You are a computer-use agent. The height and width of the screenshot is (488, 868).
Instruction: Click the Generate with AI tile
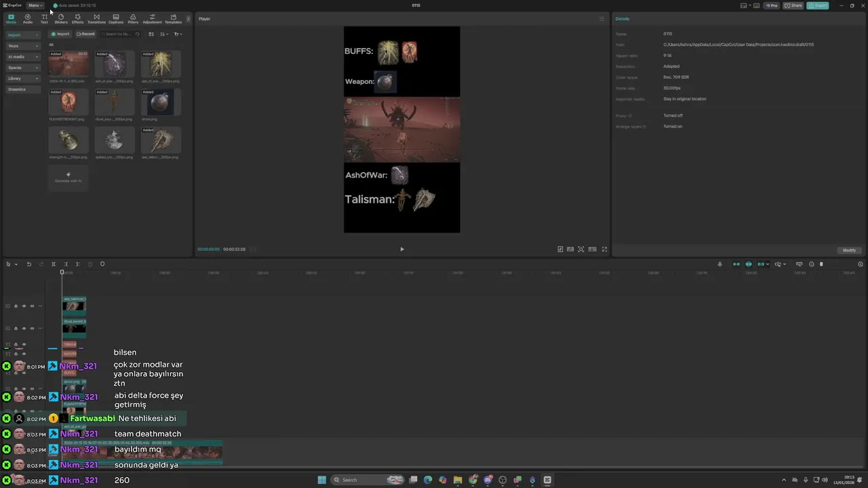point(68,178)
